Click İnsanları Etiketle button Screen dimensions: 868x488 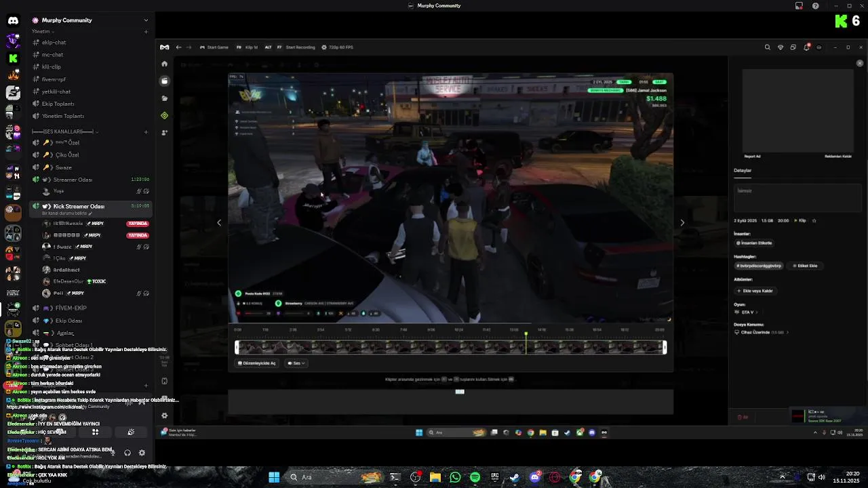754,243
